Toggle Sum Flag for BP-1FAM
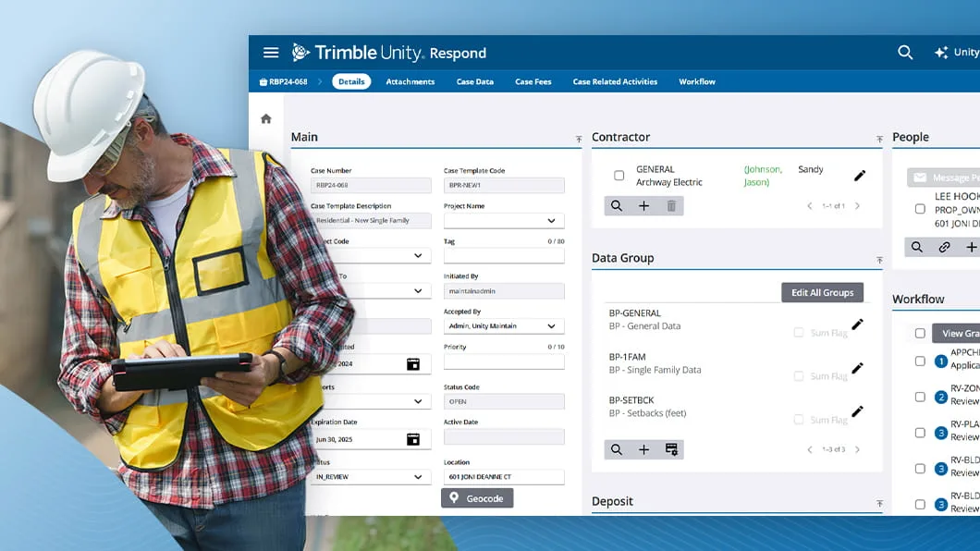The width and height of the screenshot is (980, 551). 799,376
